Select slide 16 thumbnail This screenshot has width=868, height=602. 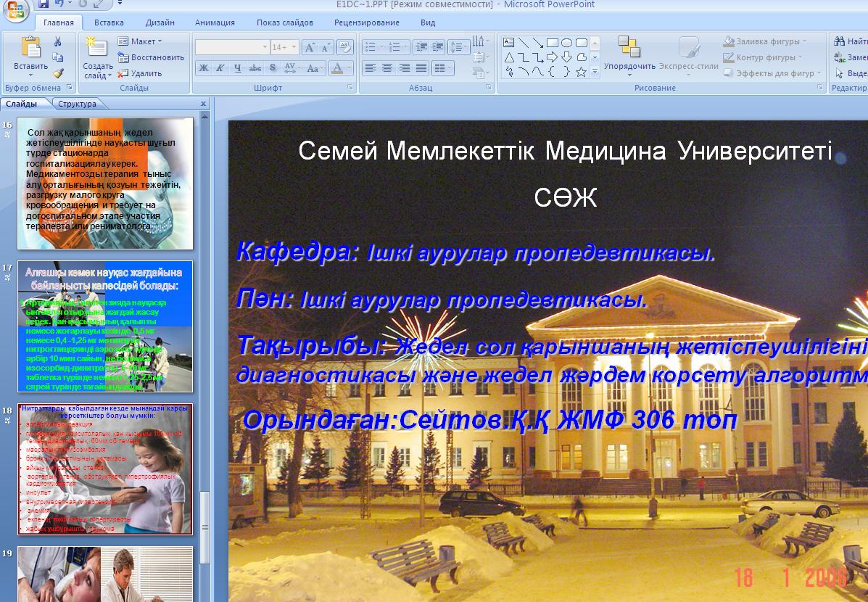105,184
